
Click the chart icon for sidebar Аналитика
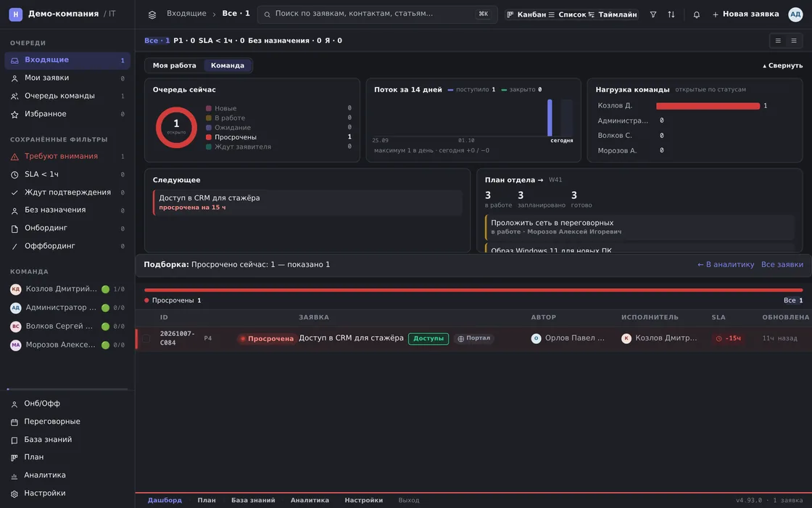[14, 476]
